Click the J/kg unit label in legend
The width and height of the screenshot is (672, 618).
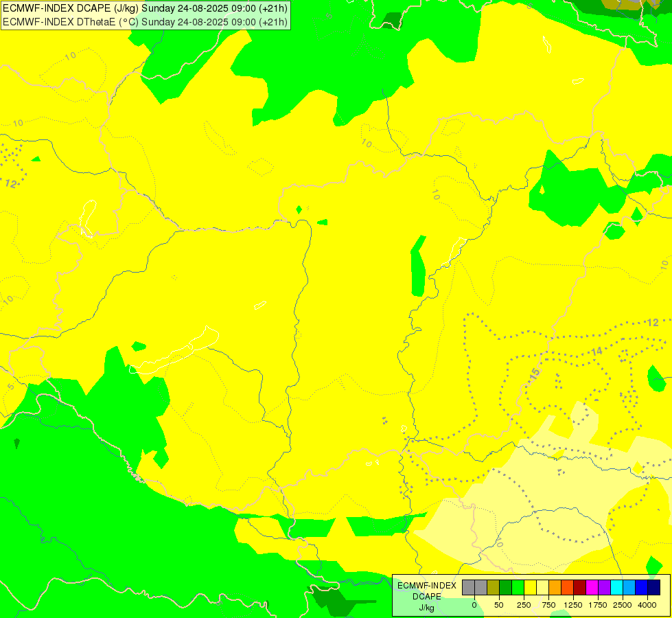427,608
